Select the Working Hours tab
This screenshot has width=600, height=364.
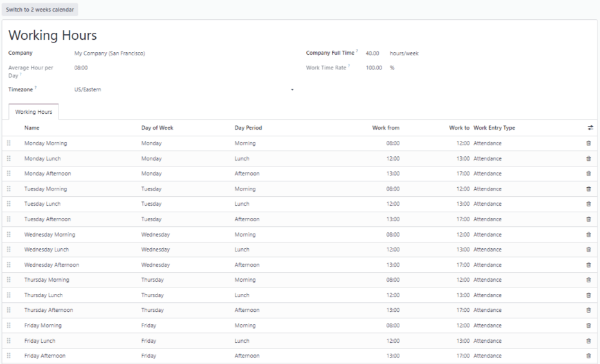(34, 112)
